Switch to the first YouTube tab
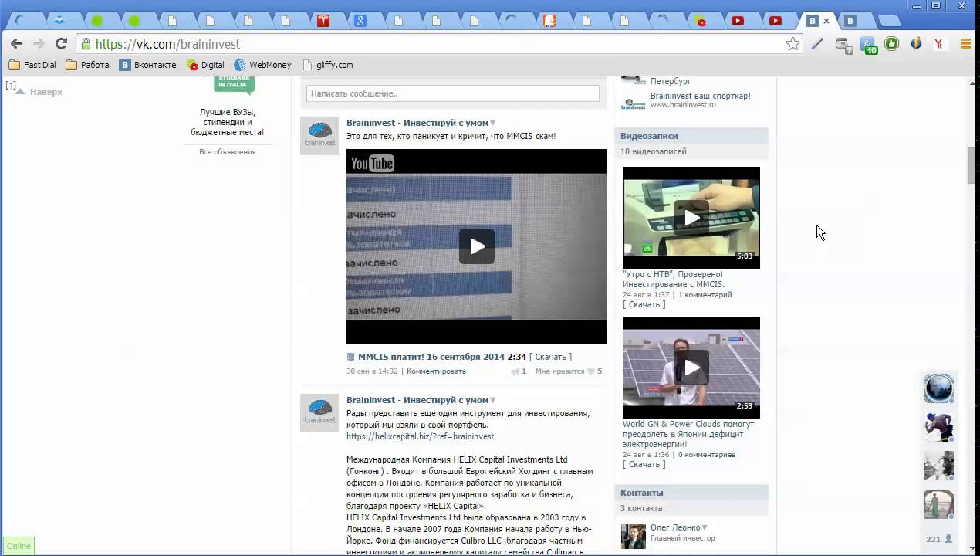Screen dimensions: 980x556 738,21
